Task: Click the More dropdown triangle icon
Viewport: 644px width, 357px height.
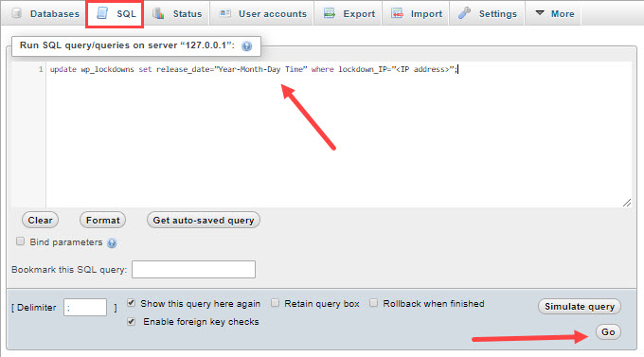Action: click(x=540, y=13)
